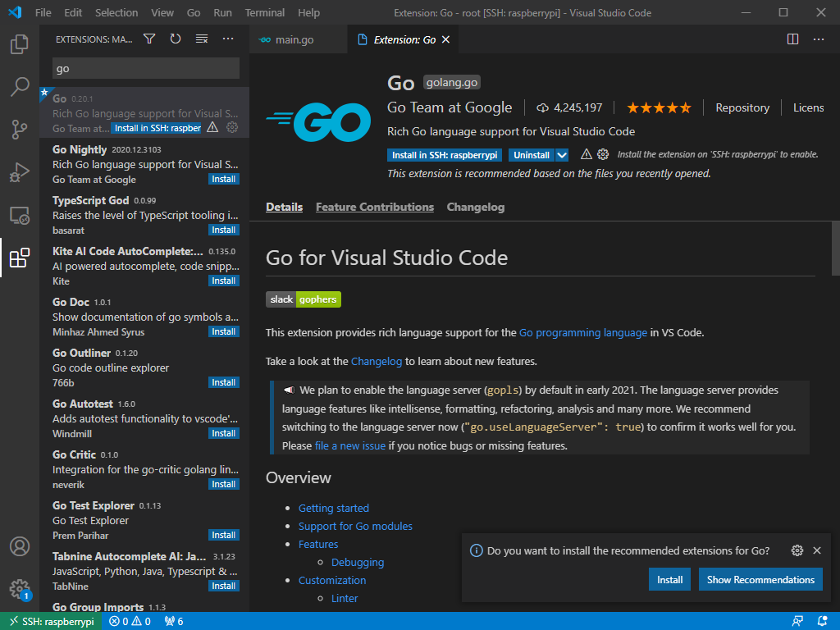Open the Accounts menu icon
Viewport: 840px width, 630px height.
point(20,546)
